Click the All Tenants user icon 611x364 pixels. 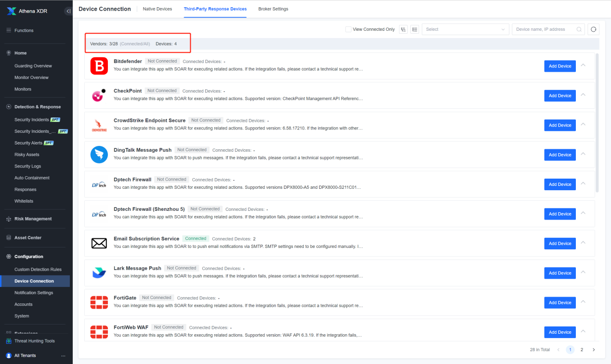pyautogui.click(x=9, y=355)
